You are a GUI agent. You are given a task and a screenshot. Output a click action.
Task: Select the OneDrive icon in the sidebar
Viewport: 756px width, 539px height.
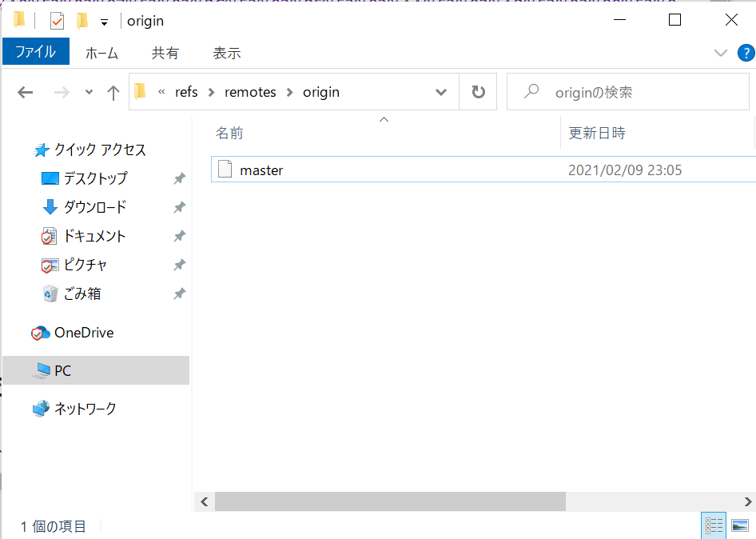pos(42,332)
